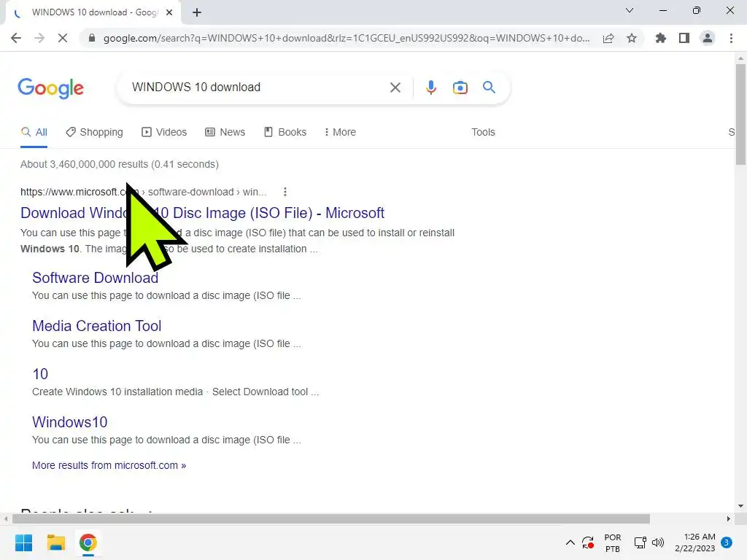This screenshot has height=560, width=747.
Task: Show hidden system tray icons
Action: pyautogui.click(x=570, y=542)
